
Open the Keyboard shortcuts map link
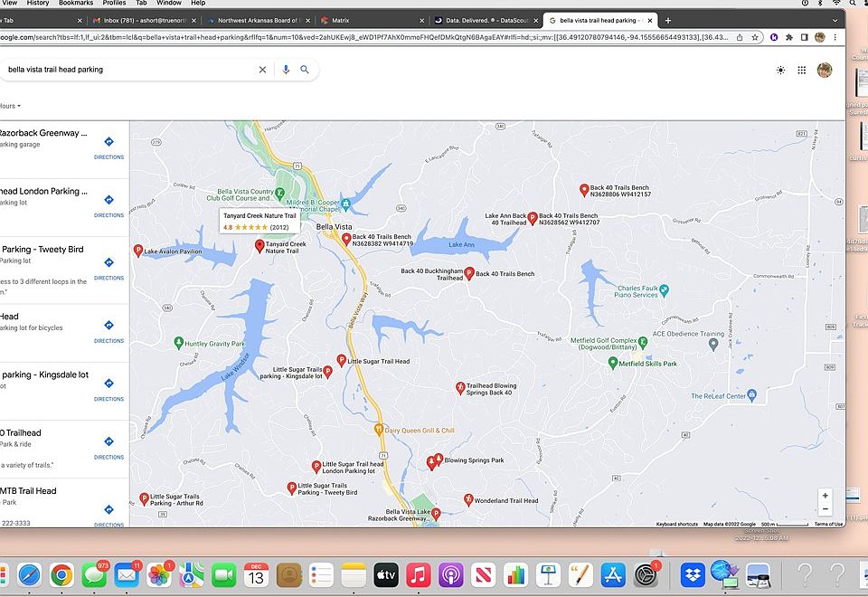pyautogui.click(x=676, y=524)
